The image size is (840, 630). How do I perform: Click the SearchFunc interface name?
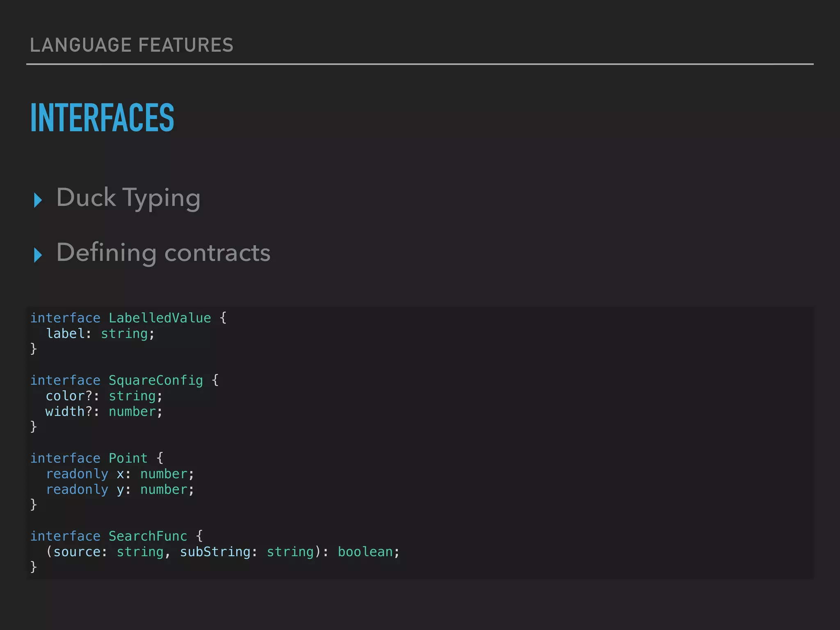(x=148, y=536)
